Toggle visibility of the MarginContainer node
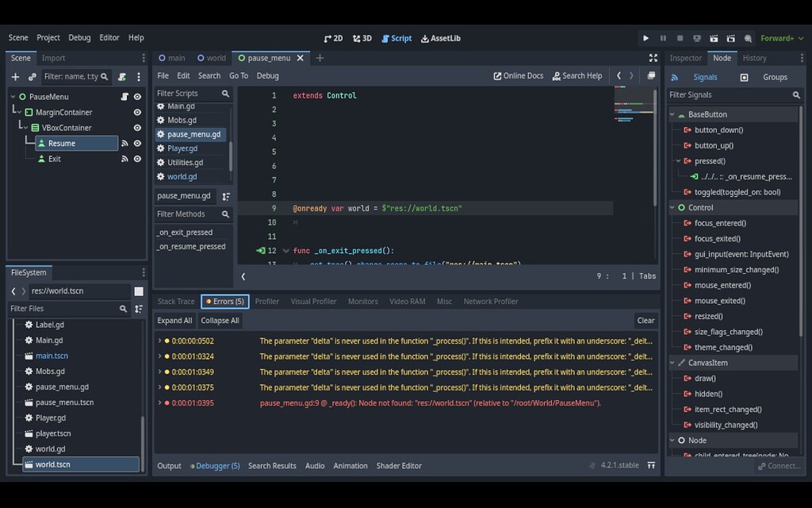812x508 pixels. pyautogui.click(x=136, y=112)
